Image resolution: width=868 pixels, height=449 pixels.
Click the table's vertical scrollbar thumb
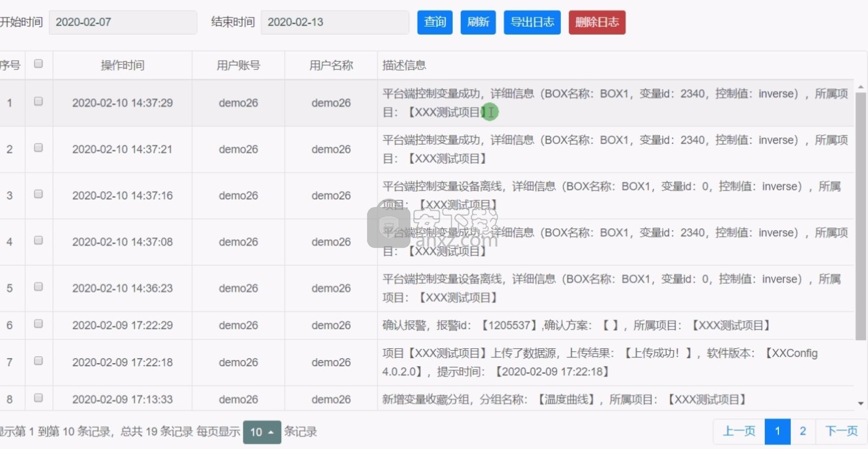(861, 215)
